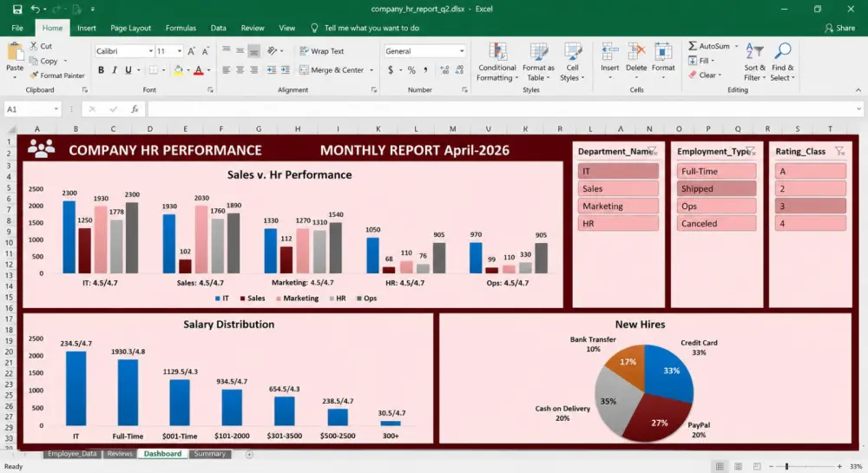Toggle Underline formatting
Image resolution: width=868 pixels, height=473 pixels.
pyautogui.click(x=128, y=69)
